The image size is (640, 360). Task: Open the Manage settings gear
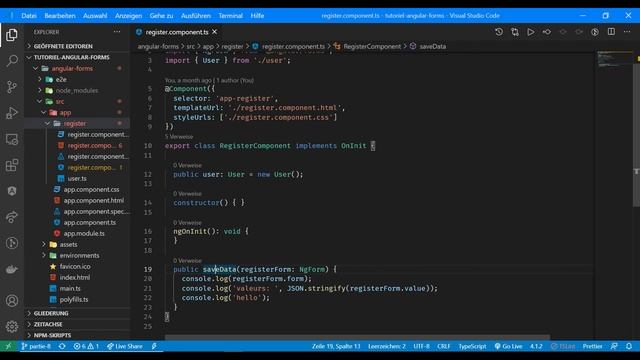click(x=12, y=327)
